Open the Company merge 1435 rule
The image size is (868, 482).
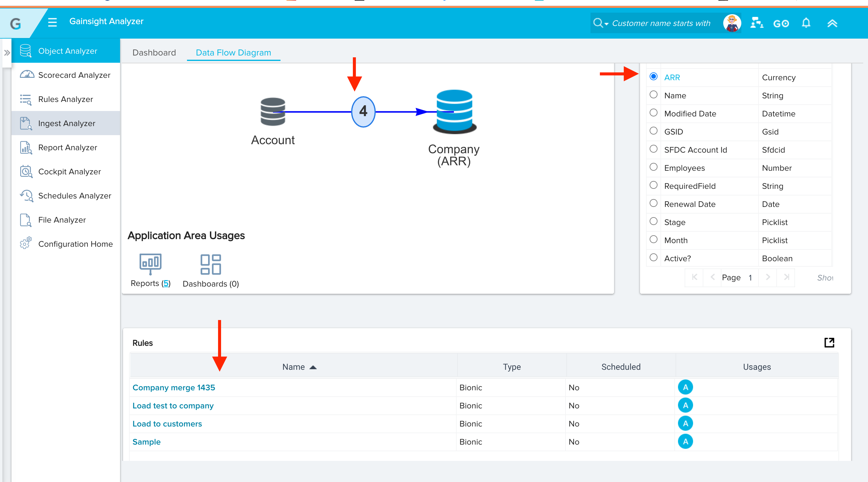point(173,387)
